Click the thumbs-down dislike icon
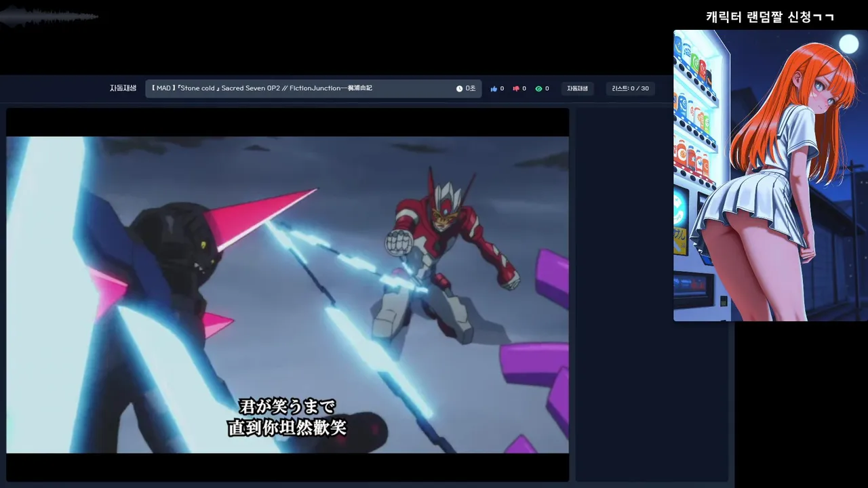Viewport: 868px width, 488px height. pos(516,89)
